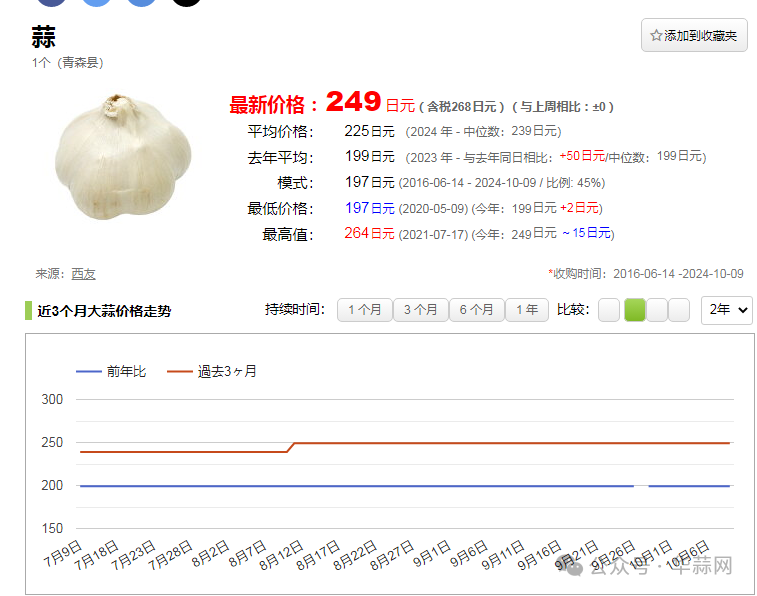Select the 1 年 duration tab
The width and height of the screenshot is (757, 596).
[x=527, y=310]
